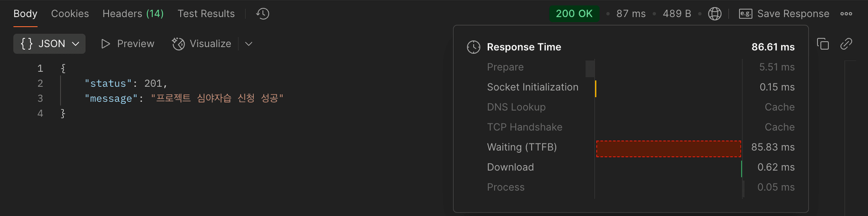Select the Test Results tab
The width and height of the screenshot is (868, 216).
pyautogui.click(x=206, y=14)
